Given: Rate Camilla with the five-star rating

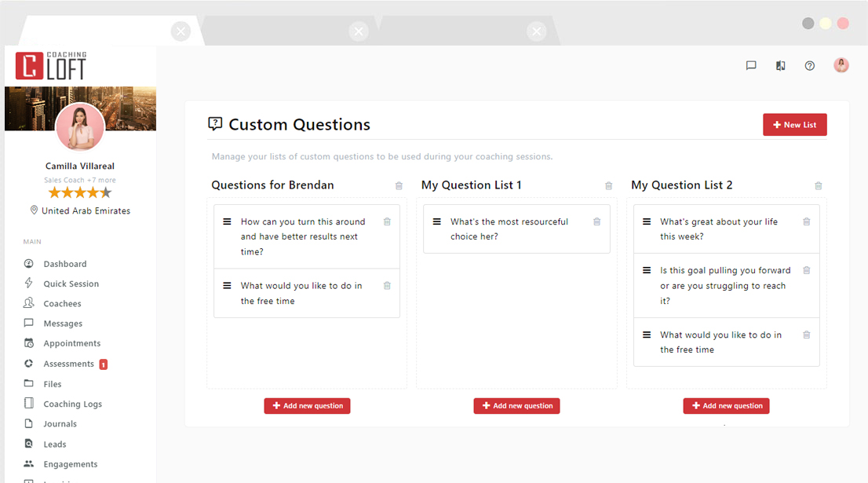Looking at the screenshot, I should pyautogui.click(x=79, y=191).
